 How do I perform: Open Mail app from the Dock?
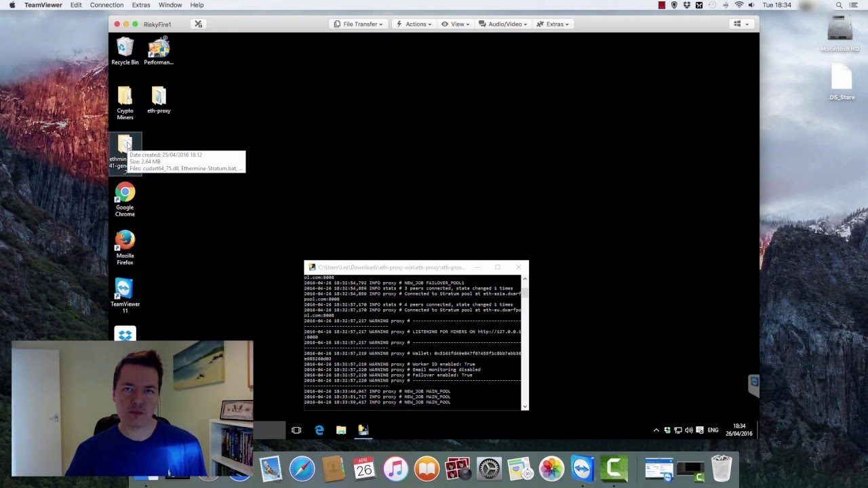tap(271, 468)
